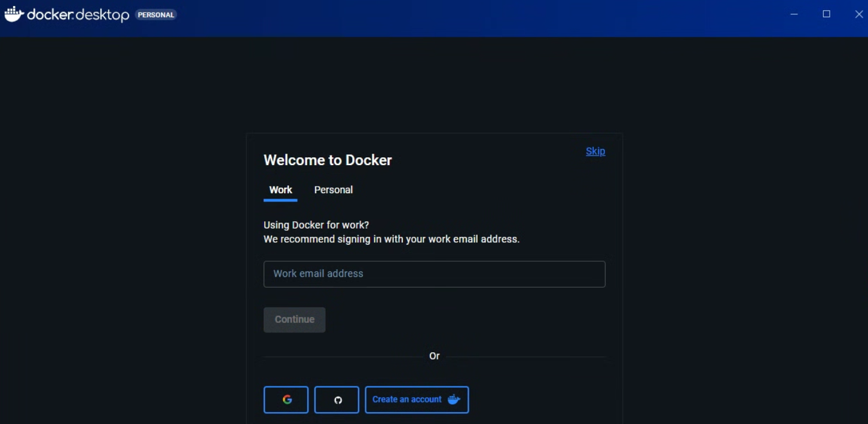This screenshot has width=868, height=424.
Task: Click the 'Using Docker for work?' text
Action: (x=316, y=225)
